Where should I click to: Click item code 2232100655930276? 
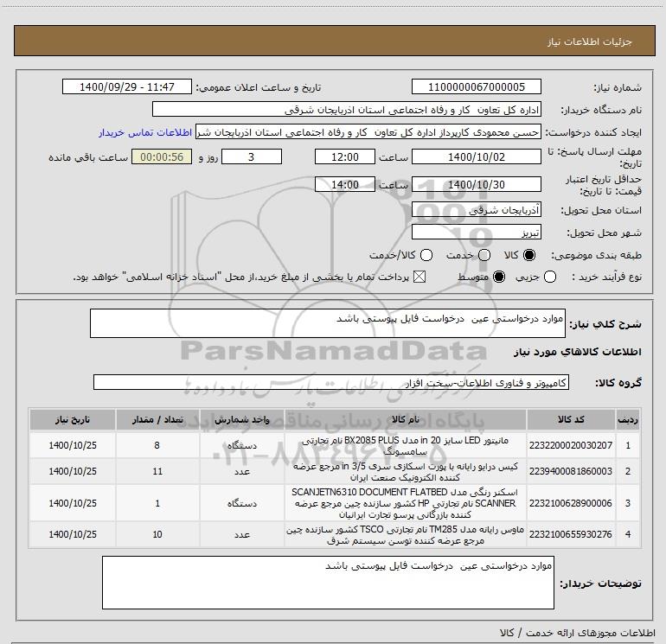point(571,534)
